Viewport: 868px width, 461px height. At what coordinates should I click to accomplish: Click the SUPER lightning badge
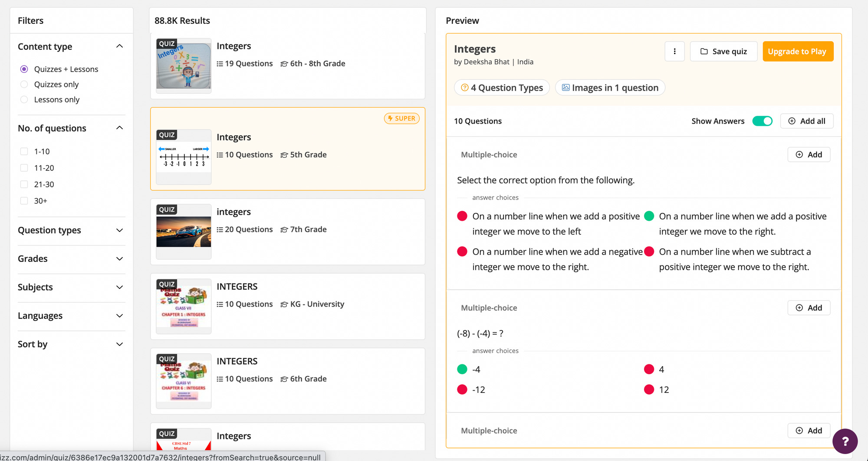pos(401,118)
